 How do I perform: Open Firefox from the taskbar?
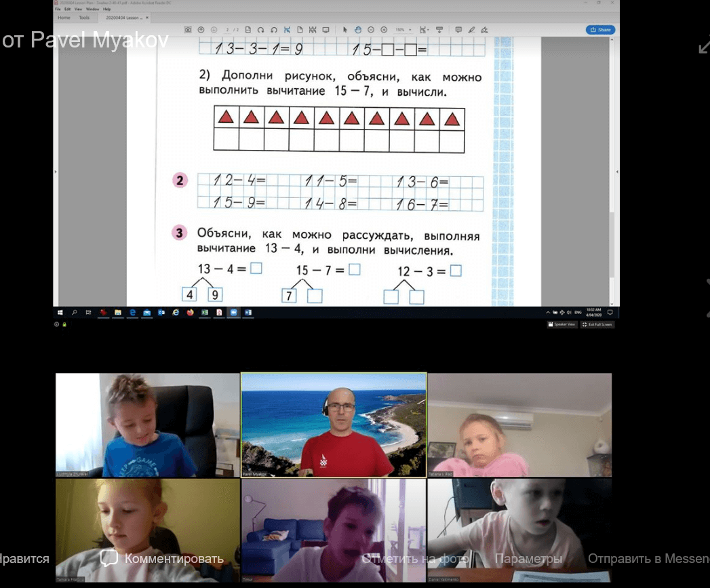click(190, 313)
